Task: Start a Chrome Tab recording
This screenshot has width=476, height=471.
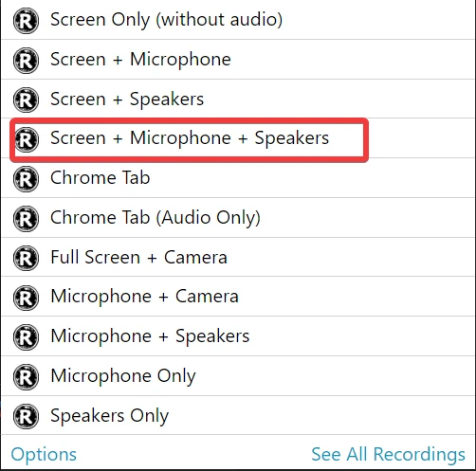Action: 238,178
